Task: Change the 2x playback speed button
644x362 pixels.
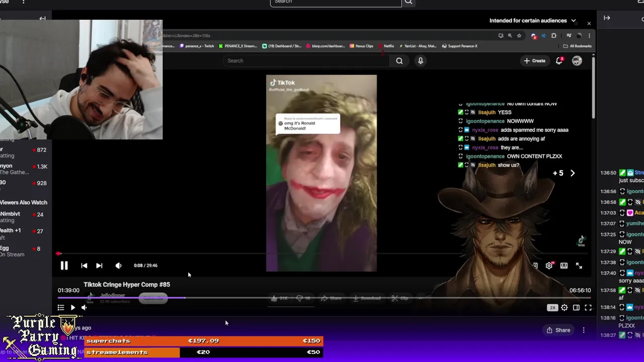Action: [x=552, y=308]
